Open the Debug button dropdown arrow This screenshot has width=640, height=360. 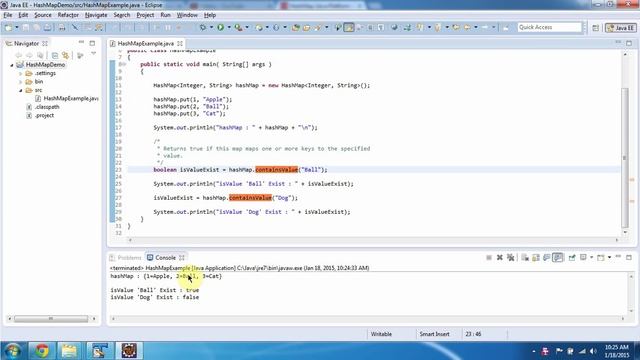(211, 27)
